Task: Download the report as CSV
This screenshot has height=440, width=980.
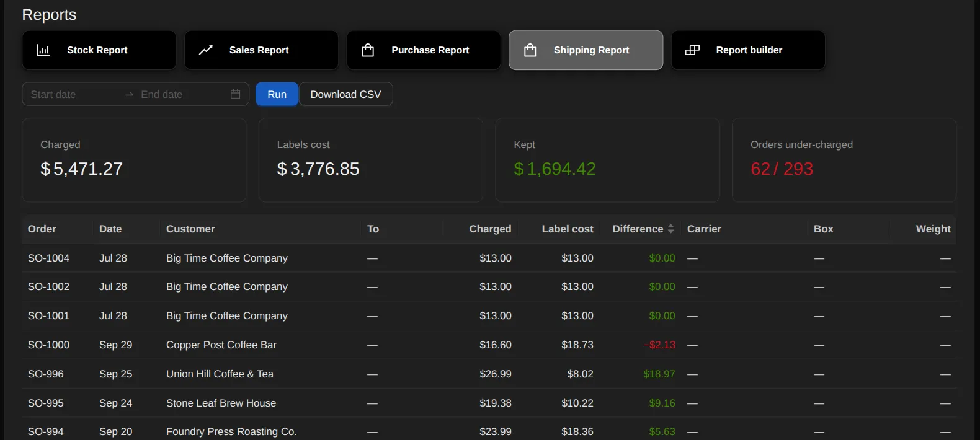Action: [346, 94]
